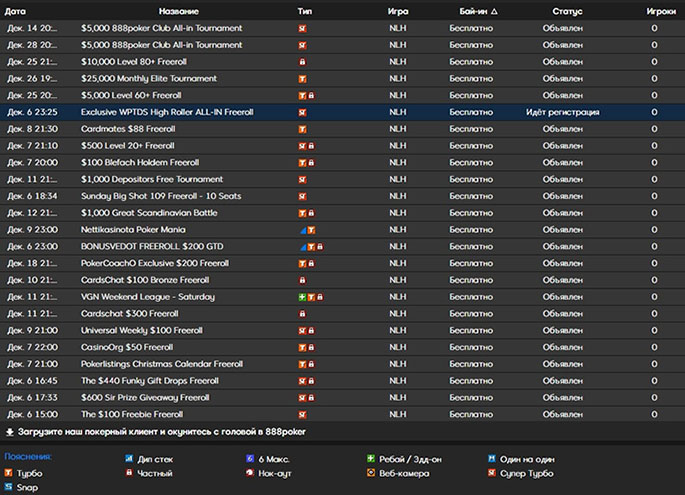
Task: Sort list by Статус column header
Action: coord(568,10)
